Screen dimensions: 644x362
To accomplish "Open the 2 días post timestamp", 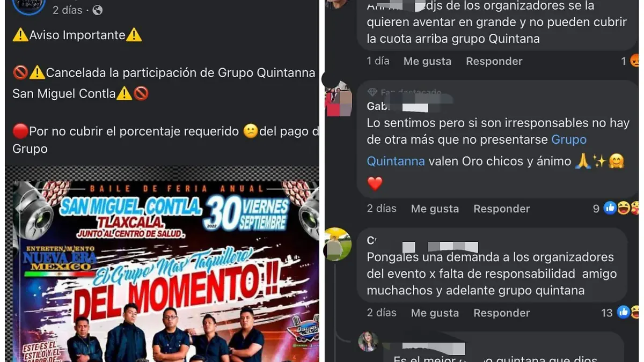I will coord(68,10).
